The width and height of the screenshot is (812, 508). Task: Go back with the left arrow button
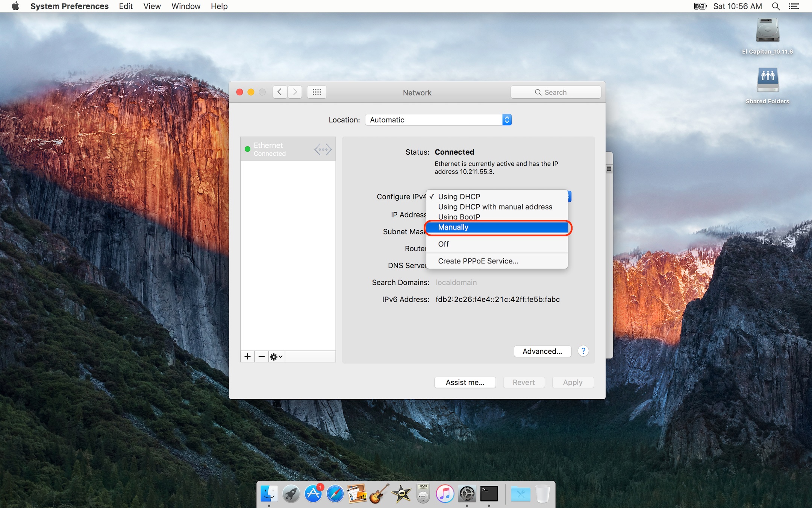pyautogui.click(x=280, y=92)
